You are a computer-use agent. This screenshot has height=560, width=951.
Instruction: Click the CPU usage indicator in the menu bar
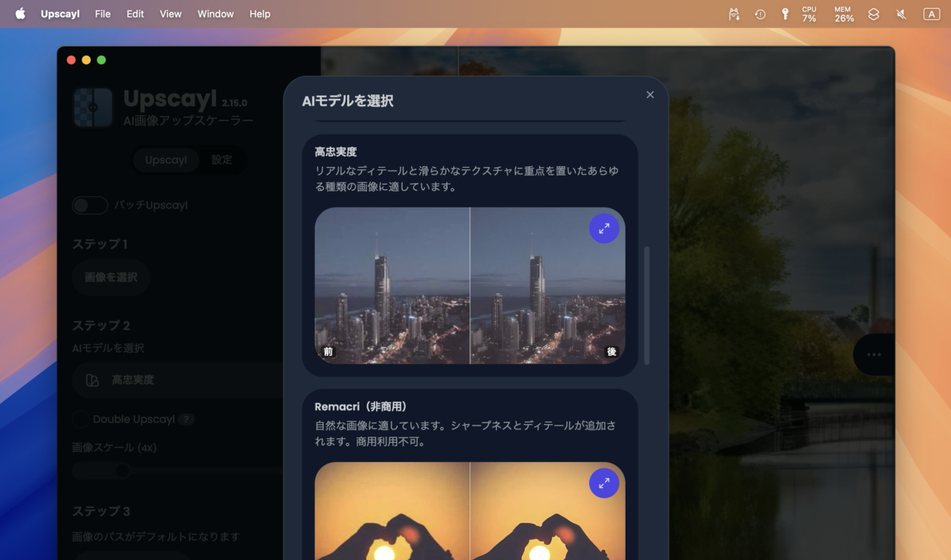pos(809,13)
